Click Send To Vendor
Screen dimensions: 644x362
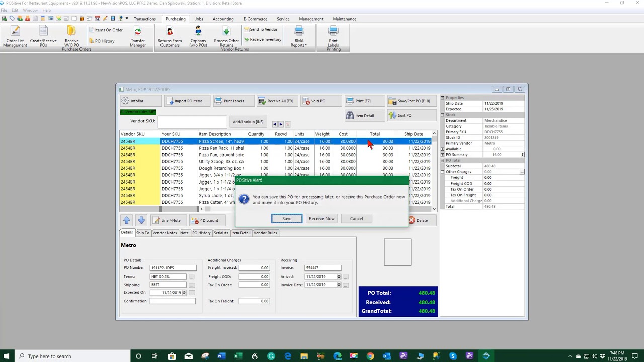pos(261,29)
